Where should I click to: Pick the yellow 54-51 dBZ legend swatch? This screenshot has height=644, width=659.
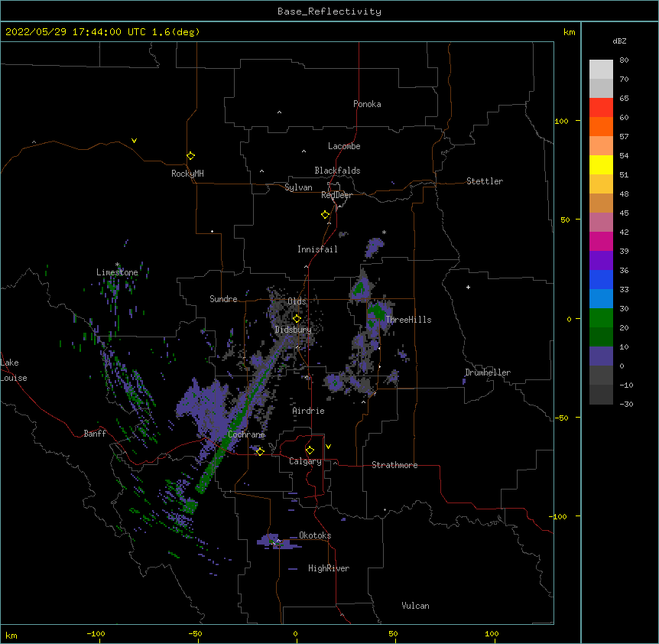(x=601, y=164)
